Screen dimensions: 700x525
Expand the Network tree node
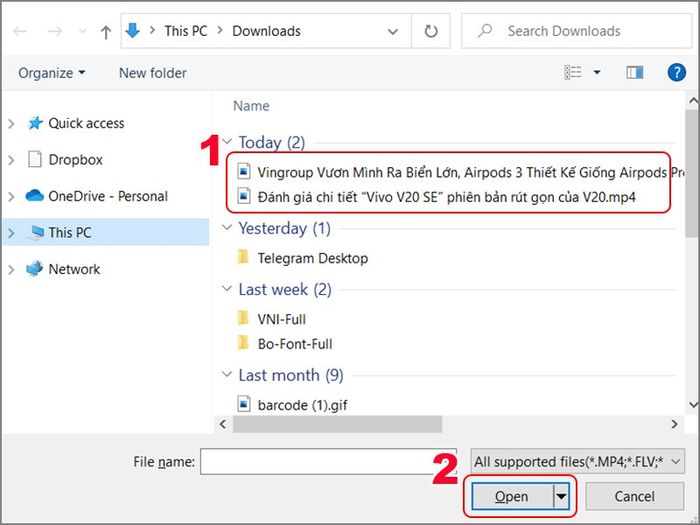tap(12, 269)
